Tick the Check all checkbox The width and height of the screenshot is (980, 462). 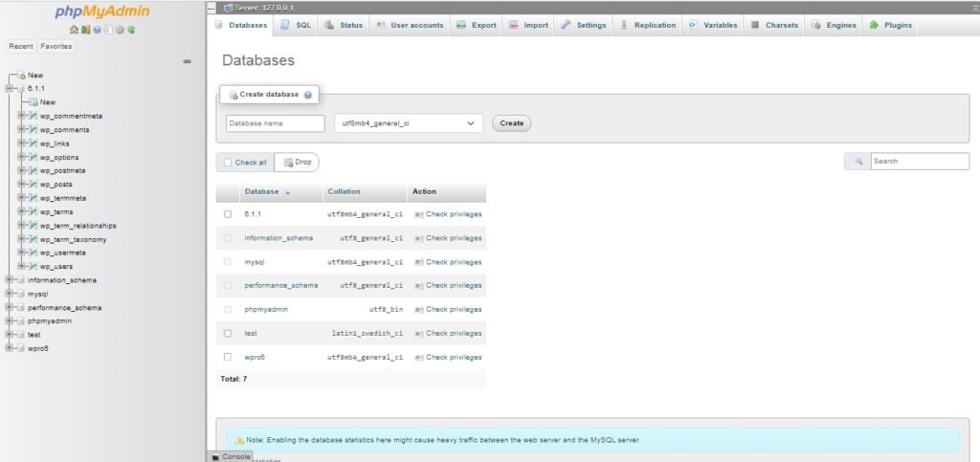228,163
